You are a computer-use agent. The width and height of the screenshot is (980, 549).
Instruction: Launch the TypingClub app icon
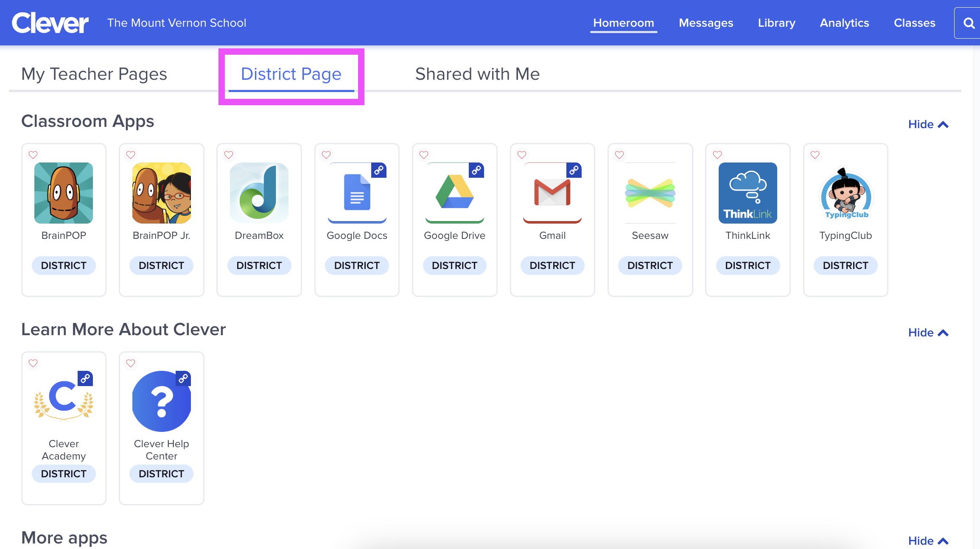click(x=846, y=193)
